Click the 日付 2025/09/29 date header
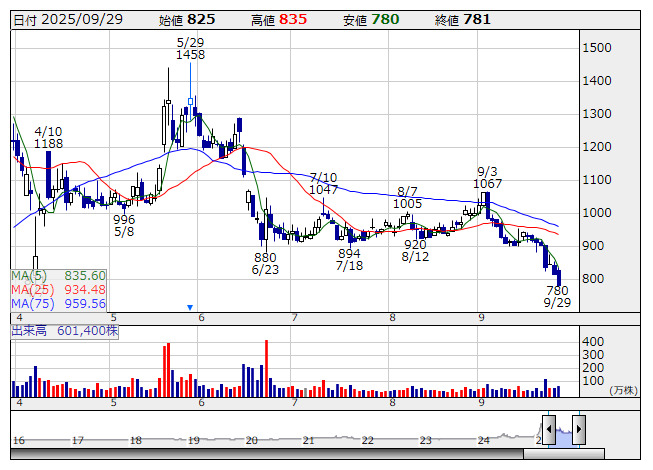653x470 pixels. [x=68, y=20]
